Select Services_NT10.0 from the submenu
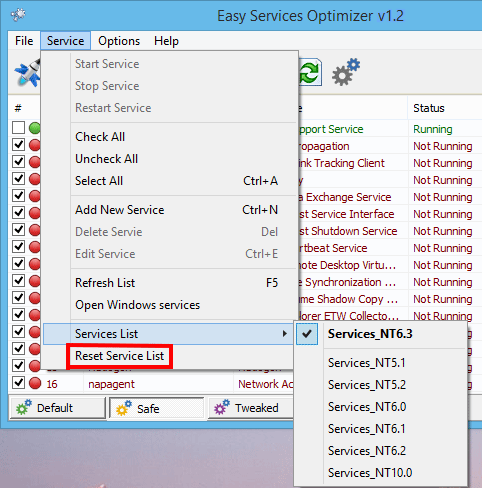Viewport: 482px width, 488px height. pyautogui.click(x=370, y=473)
